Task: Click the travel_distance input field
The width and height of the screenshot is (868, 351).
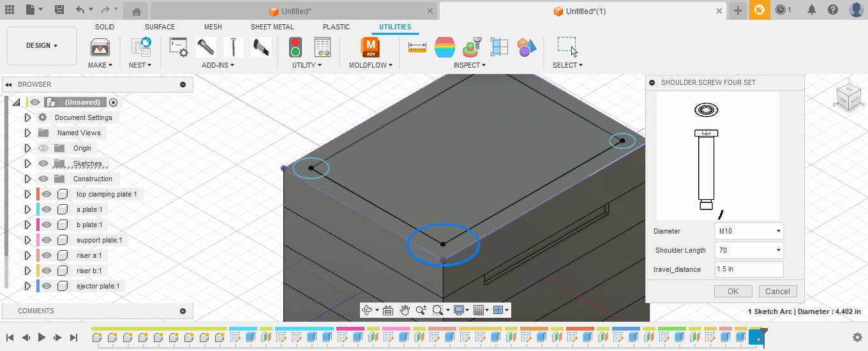Action: point(749,269)
